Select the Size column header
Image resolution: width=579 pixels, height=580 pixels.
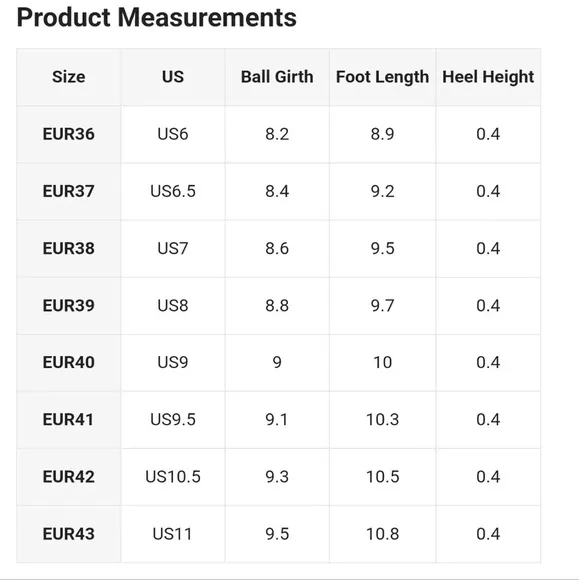[x=68, y=77]
